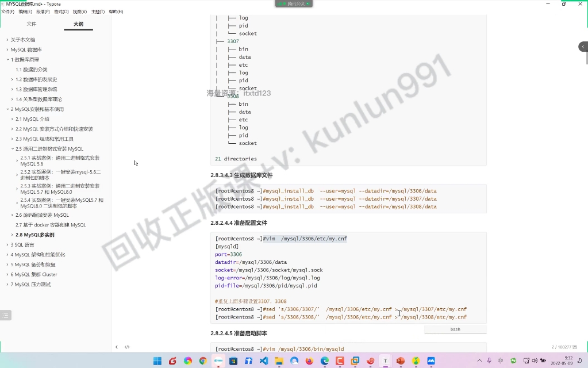The height and width of the screenshot is (368, 588).
Task: Click the back arrow in the status bar
Action: click(117, 347)
